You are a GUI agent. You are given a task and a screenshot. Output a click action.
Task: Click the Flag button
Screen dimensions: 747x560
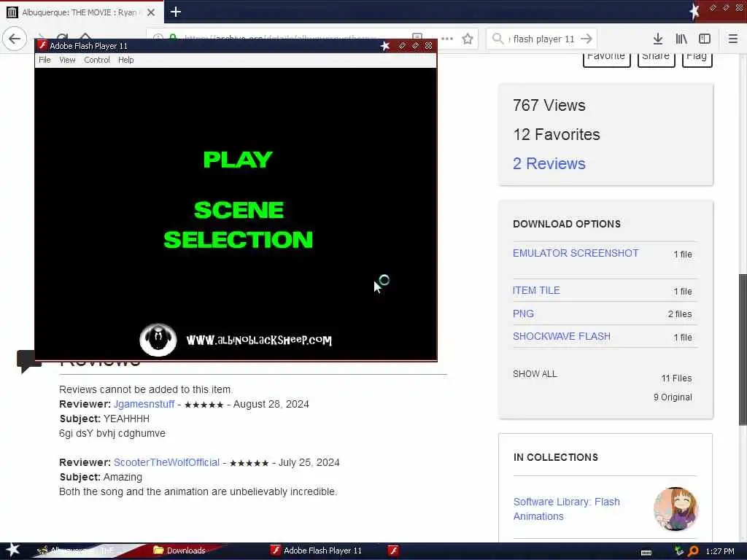click(697, 59)
